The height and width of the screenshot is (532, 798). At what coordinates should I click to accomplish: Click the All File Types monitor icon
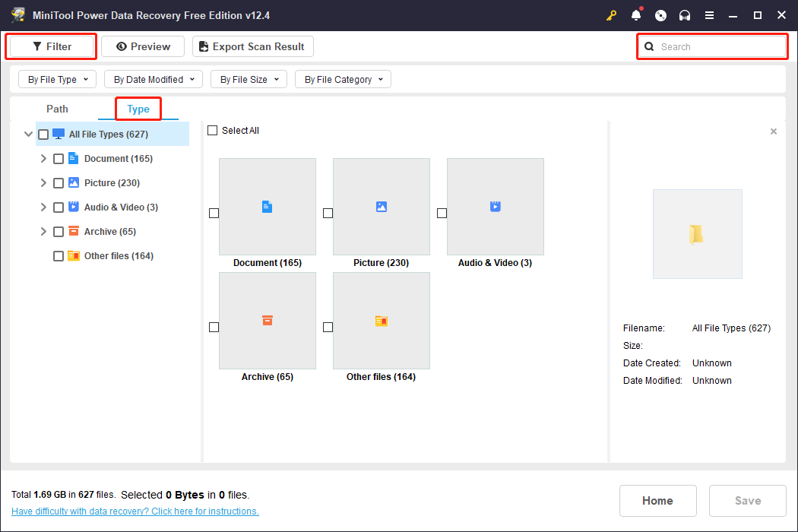[x=59, y=134]
